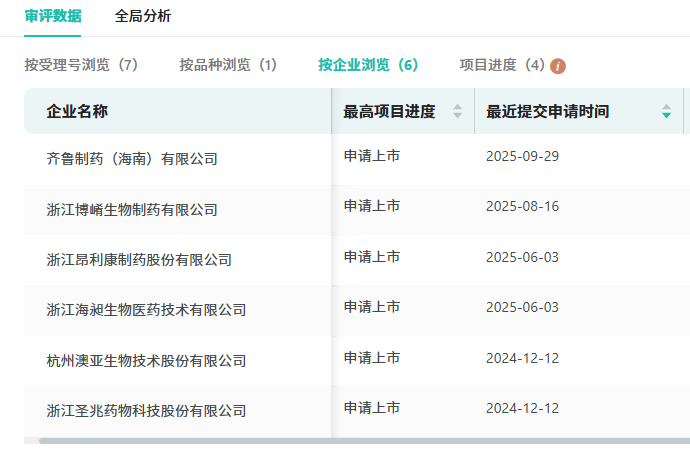The height and width of the screenshot is (455, 690).
Task: Open 杭州澳亚生物技术股份有限公司 entry
Action: pos(146,361)
